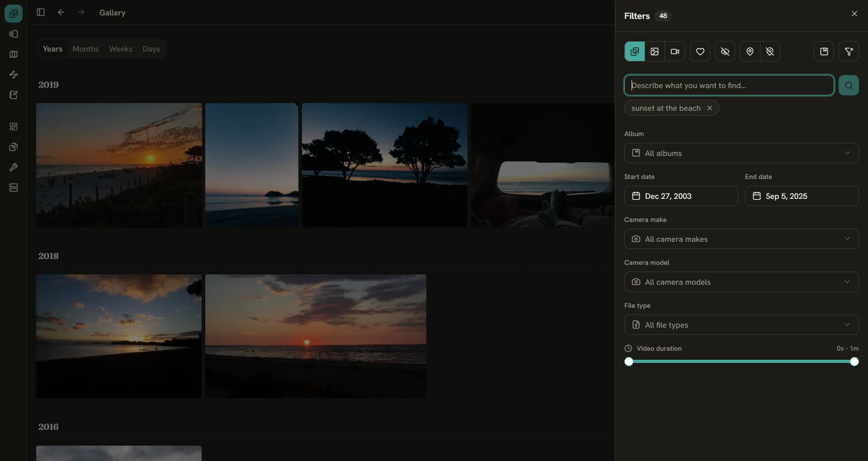This screenshot has height=461, width=868.
Task: Open the End date picker Sep 5, 2025
Action: pyautogui.click(x=802, y=196)
